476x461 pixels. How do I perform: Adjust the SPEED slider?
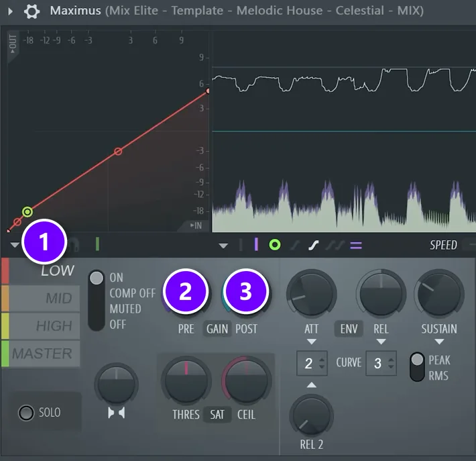point(469,245)
